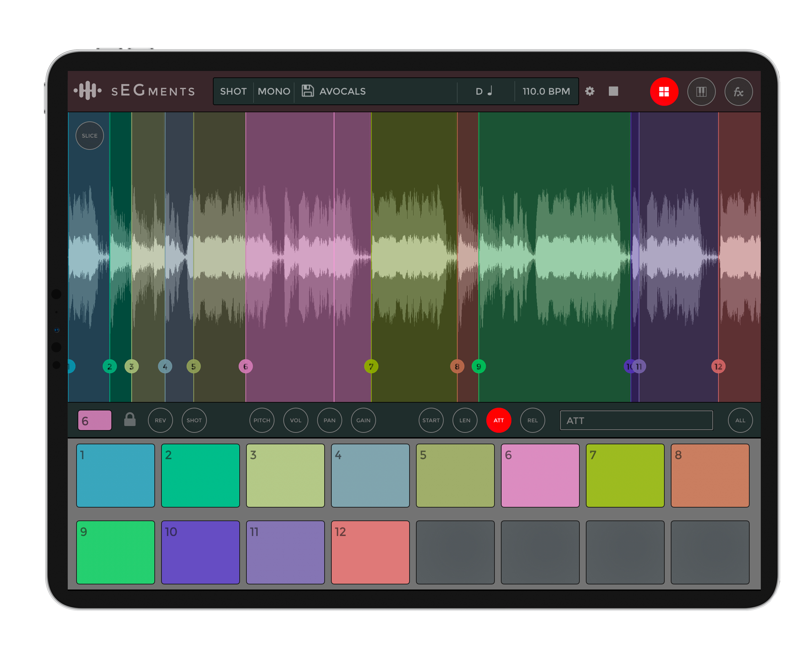Click the selected slice 6 indicator
Screen dimensions: 812x665
point(95,420)
